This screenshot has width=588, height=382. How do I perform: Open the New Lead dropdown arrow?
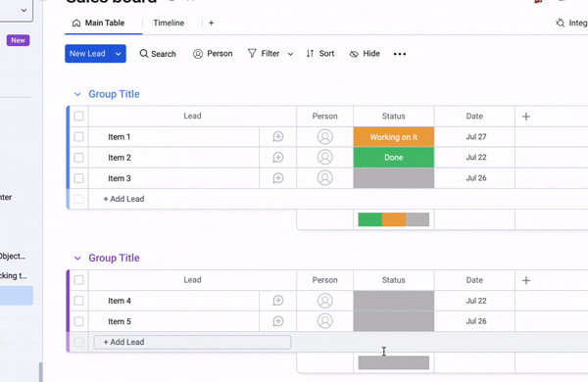click(119, 54)
